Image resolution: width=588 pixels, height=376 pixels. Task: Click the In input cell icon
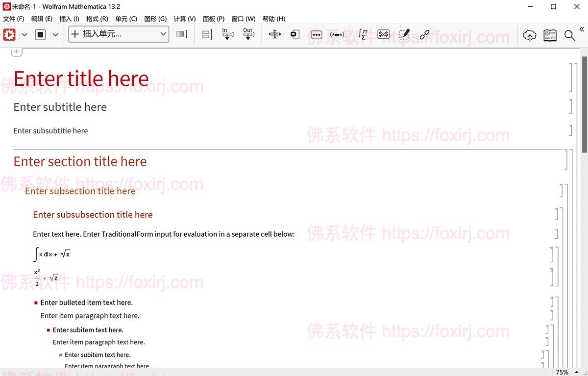coord(227,34)
